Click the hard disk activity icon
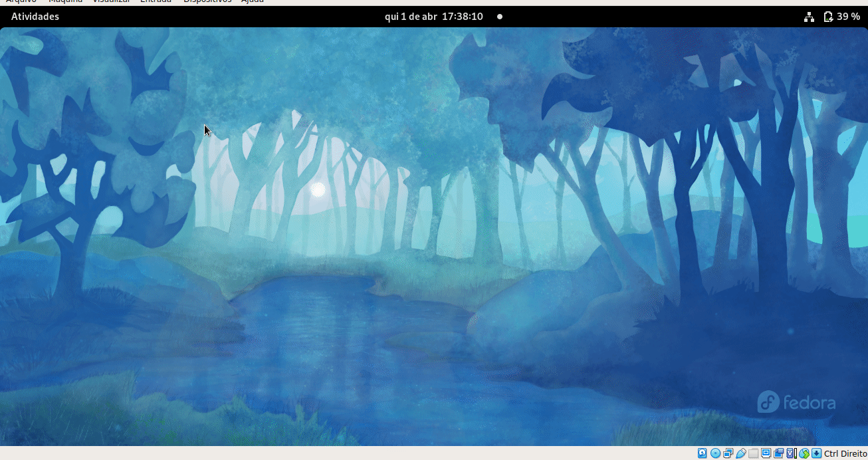868x460 pixels. click(x=703, y=453)
